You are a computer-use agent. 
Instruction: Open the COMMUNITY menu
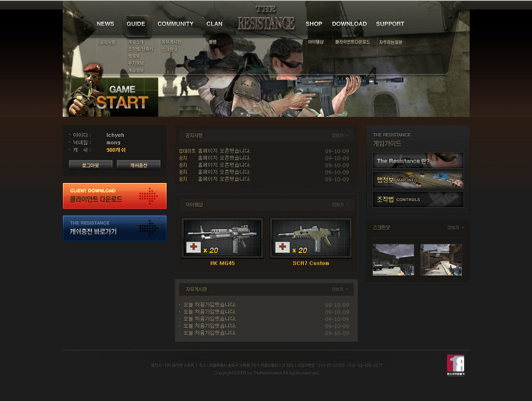click(x=175, y=23)
